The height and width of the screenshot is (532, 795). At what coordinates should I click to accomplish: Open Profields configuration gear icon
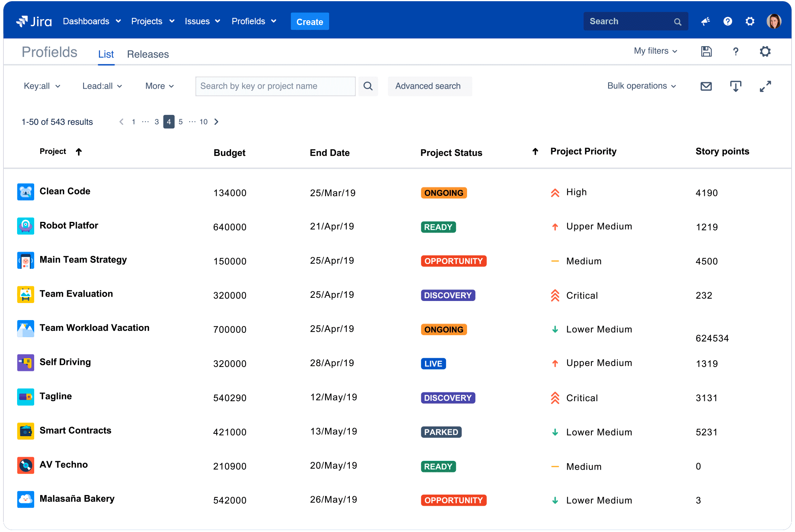click(x=765, y=51)
